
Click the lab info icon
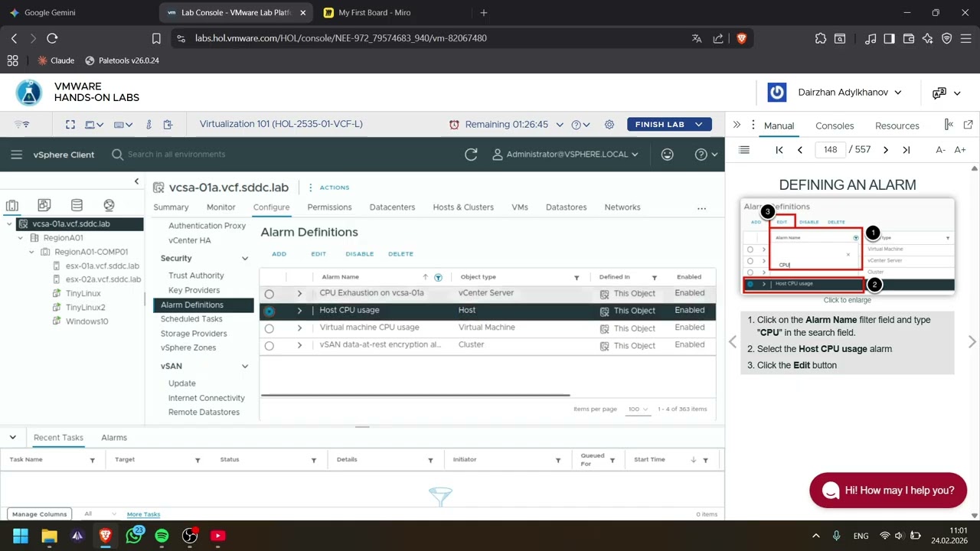(149, 124)
